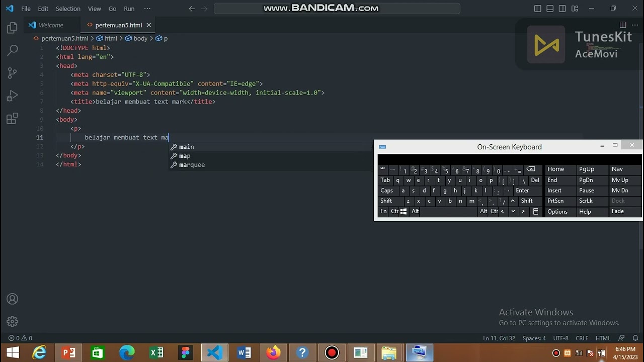Open the notifications bell in status bar
Viewport: 644px width, 362px height.
(635, 338)
